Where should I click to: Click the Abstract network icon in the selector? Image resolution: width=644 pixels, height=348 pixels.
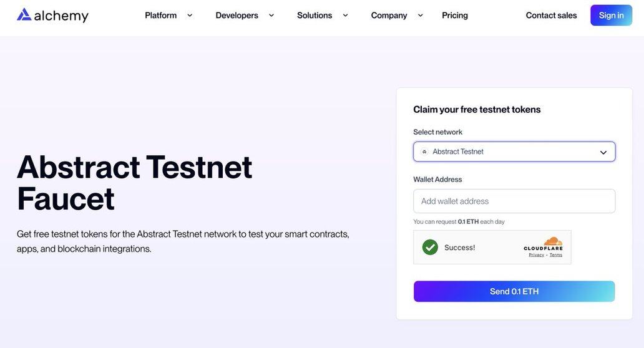click(x=424, y=152)
